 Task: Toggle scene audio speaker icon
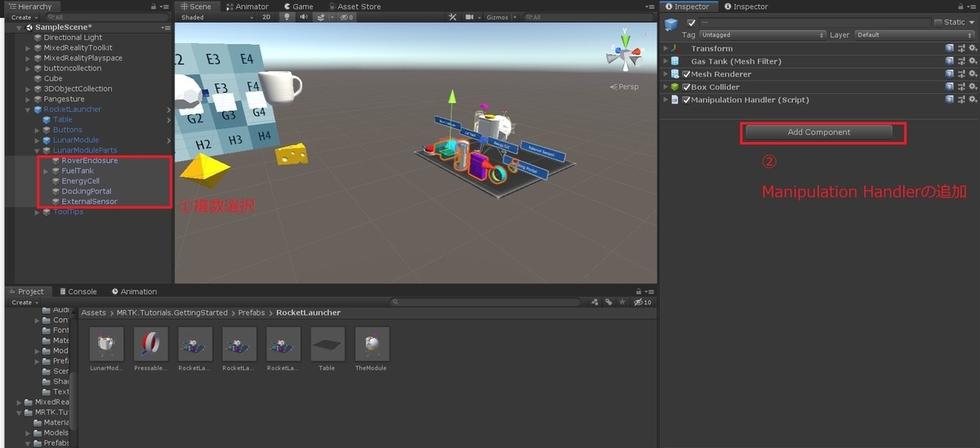304,16
